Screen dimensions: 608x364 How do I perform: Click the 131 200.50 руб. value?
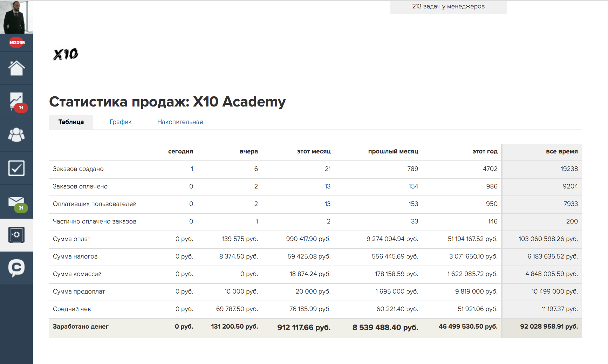pyautogui.click(x=234, y=327)
